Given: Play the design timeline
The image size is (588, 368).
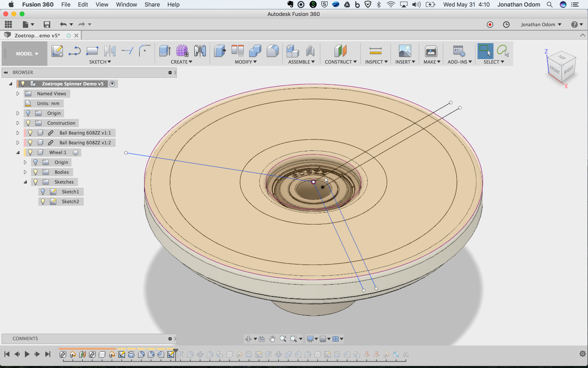Looking at the screenshot, I should point(27,354).
